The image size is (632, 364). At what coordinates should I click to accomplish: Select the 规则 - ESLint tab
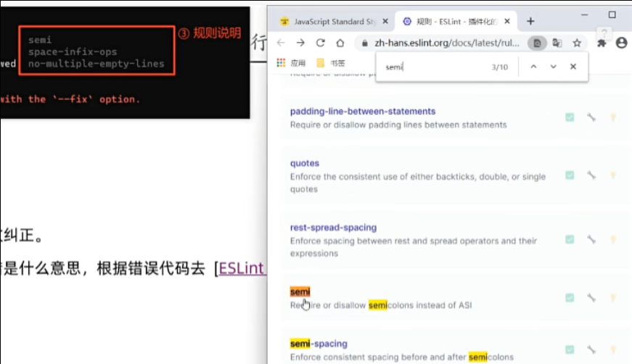pyautogui.click(x=451, y=21)
